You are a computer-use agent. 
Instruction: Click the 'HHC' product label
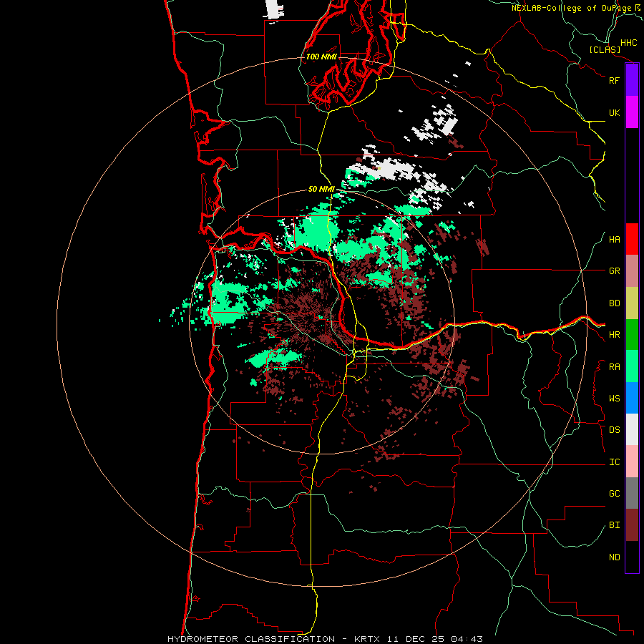[x=628, y=43]
